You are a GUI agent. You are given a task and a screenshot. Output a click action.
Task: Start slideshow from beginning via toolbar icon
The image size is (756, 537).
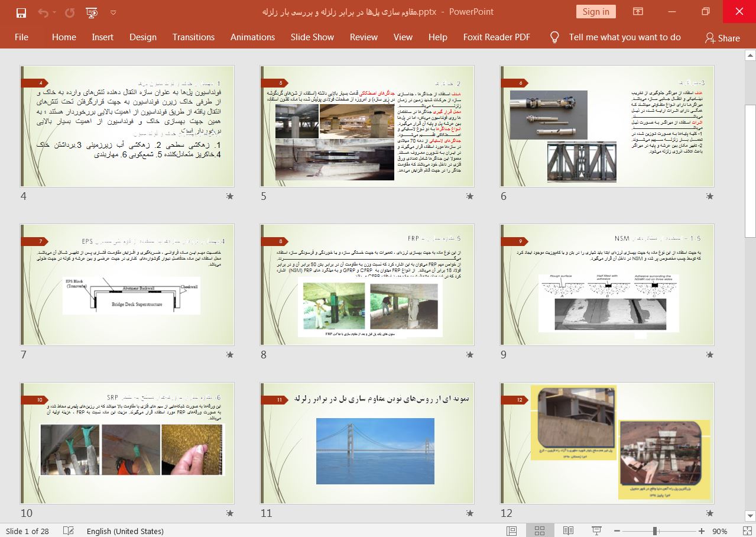coord(92,12)
